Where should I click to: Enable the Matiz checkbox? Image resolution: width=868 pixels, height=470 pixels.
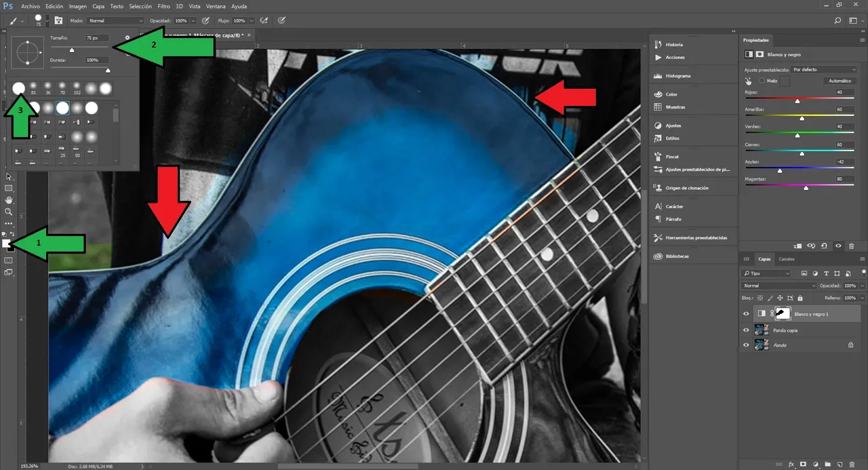tap(762, 81)
